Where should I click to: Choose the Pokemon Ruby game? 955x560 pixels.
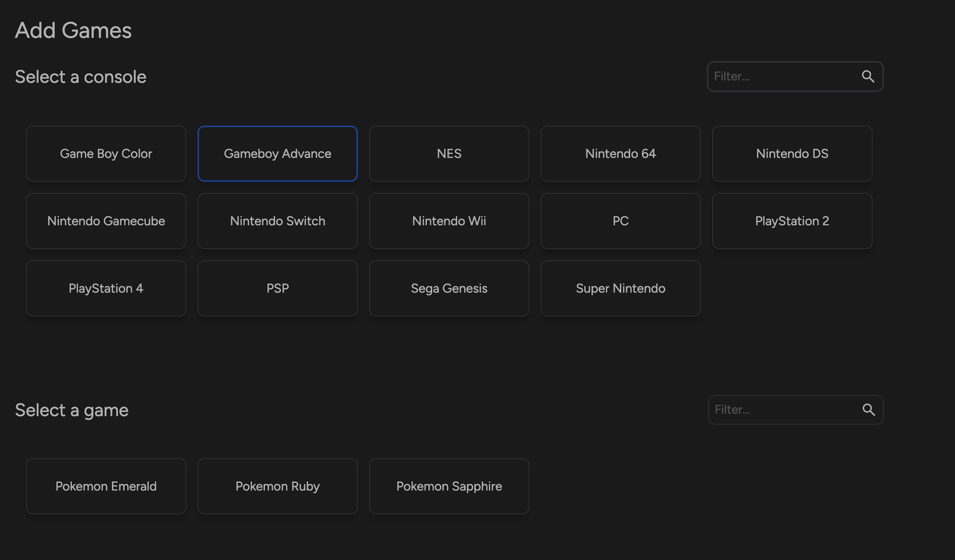click(x=278, y=486)
